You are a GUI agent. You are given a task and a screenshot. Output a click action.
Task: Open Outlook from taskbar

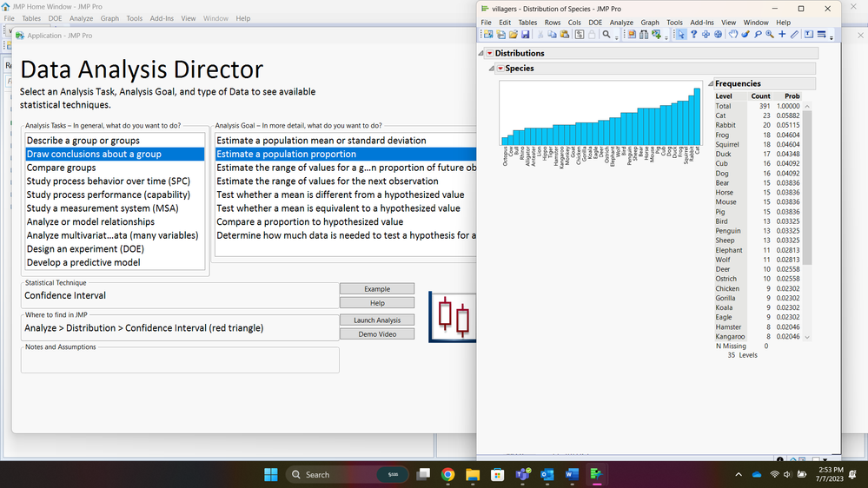(x=547, y=474)
